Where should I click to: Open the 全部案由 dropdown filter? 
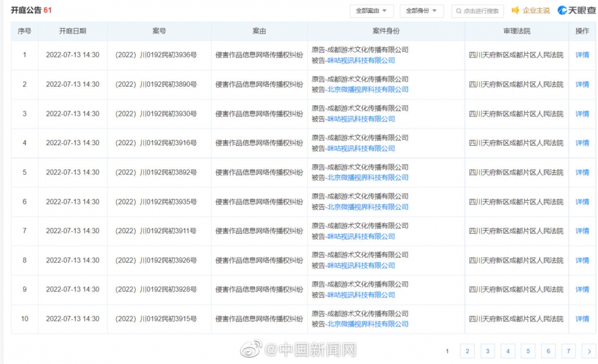(371, 11)
